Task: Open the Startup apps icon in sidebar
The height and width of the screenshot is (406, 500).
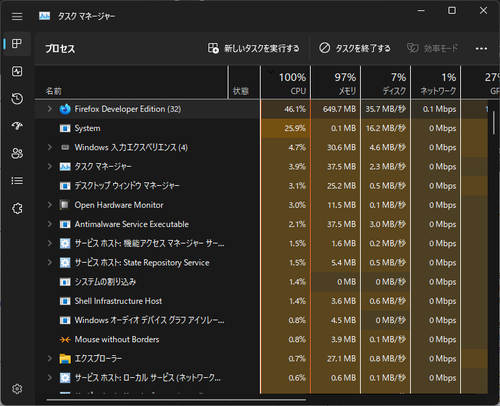Action: (17, 126)
